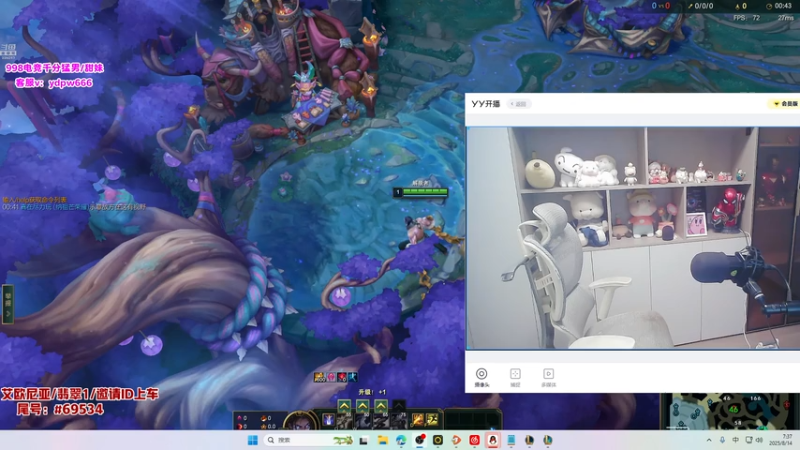Open File Explorer from taskbar
This screenshot has width=800, height=450.
click(383, 440)
